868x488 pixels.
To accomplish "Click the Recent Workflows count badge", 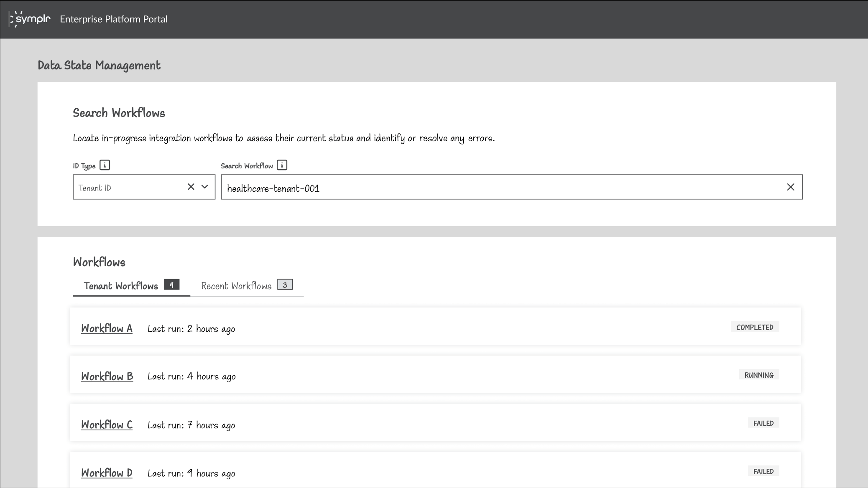I will tap(285, 285).
